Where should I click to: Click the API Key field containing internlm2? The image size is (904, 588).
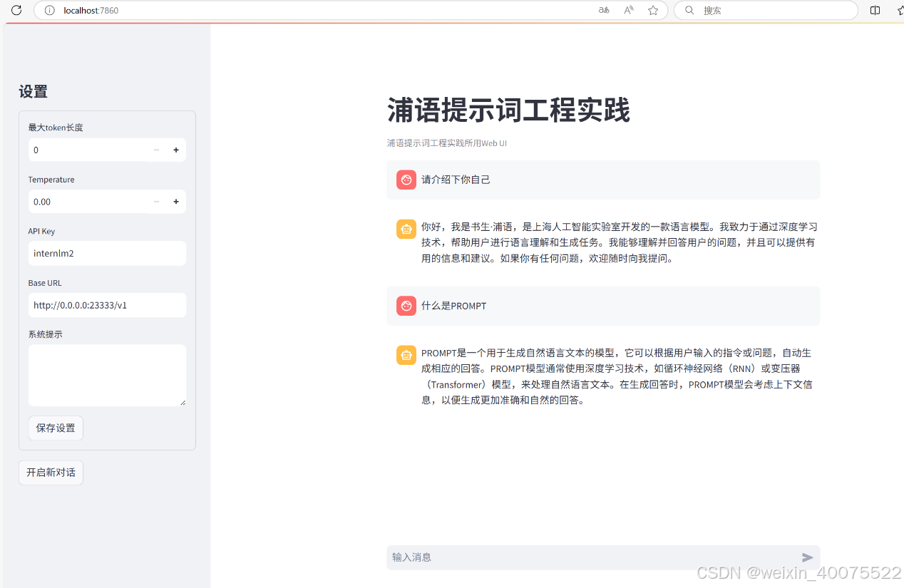coord(107,253)
